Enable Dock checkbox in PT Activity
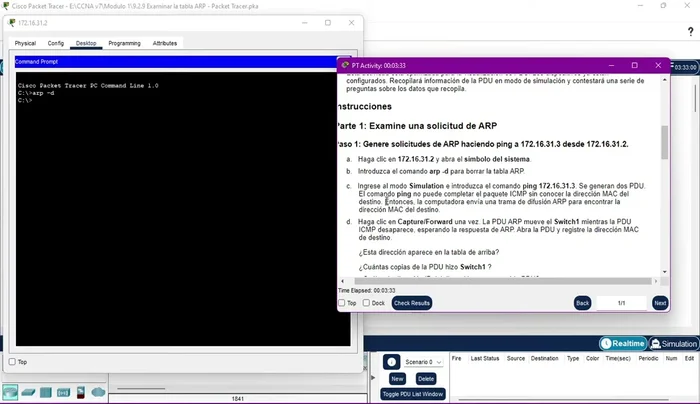Image resolution: width=700 pixels, height=404 pixels. [x=366, y=303]
